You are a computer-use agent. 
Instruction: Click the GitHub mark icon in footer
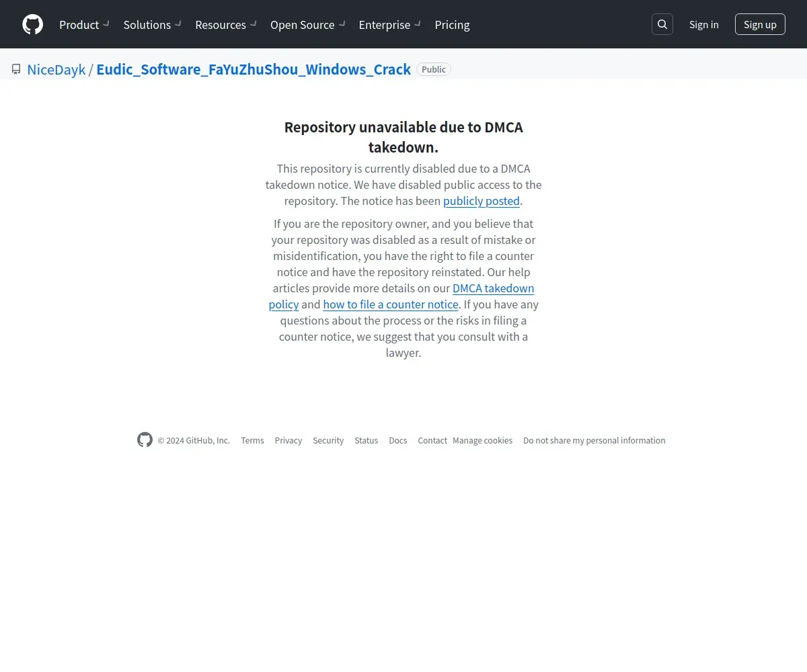(x=145, y=440)
